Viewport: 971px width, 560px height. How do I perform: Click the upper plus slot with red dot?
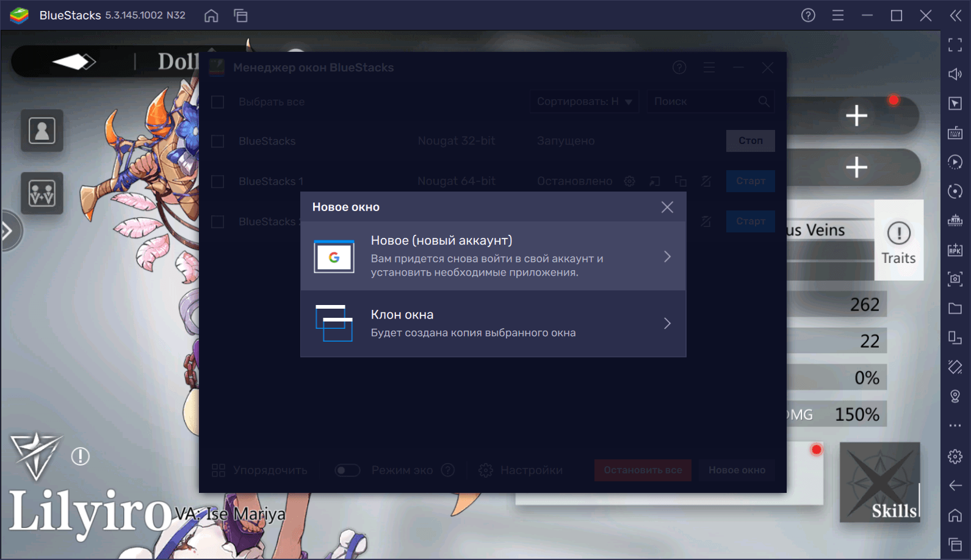(856, 115)
